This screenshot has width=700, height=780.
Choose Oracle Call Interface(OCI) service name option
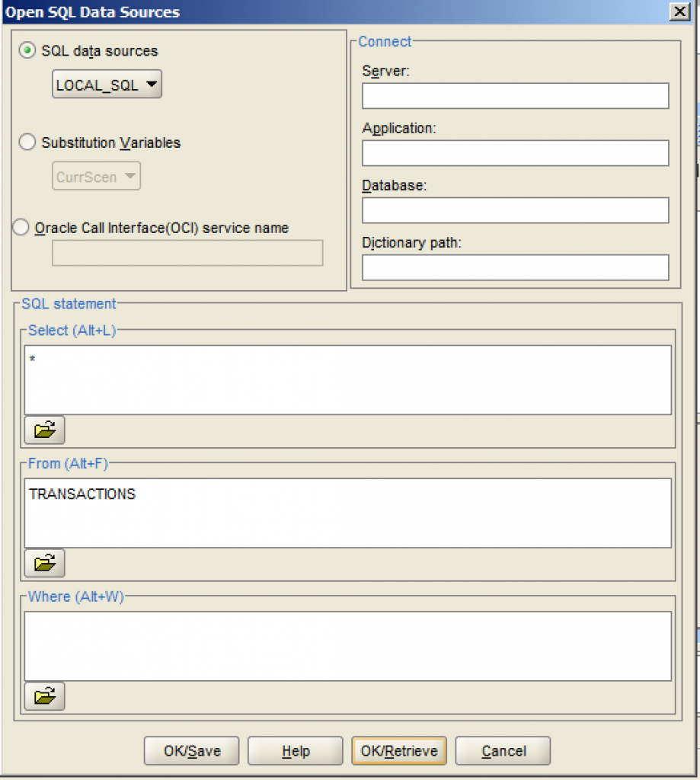click(21, 228)
